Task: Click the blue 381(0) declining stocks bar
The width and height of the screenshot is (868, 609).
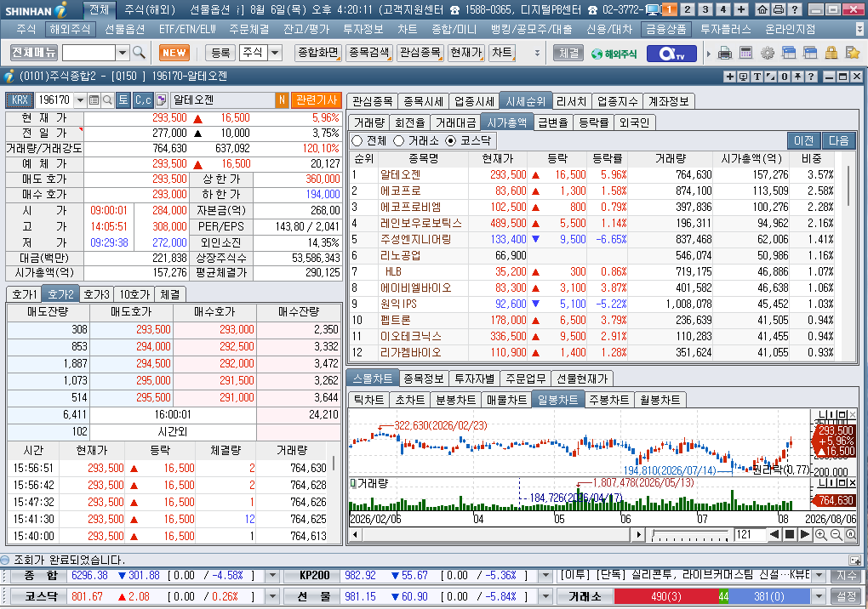Action: (769, 597)
